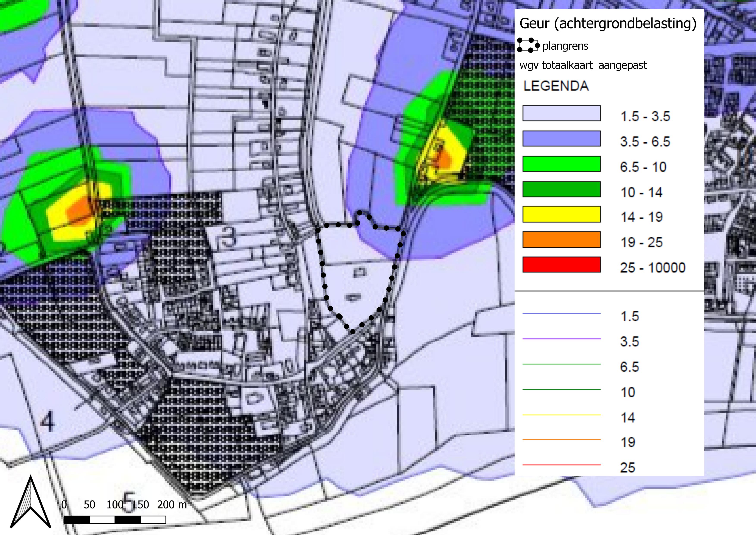756x535 pixels.
Task: Click the '25 - 10000' range label
Action: [653, 268]
